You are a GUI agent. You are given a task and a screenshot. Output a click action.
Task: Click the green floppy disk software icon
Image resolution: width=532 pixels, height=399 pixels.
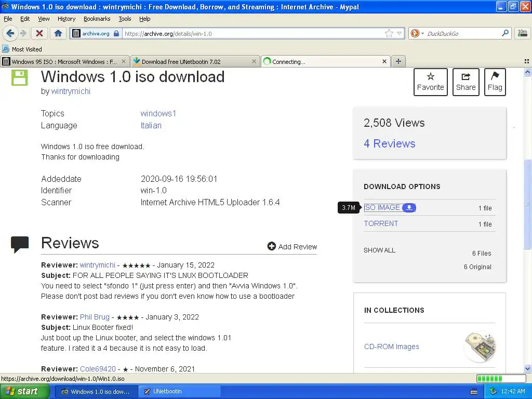click(x=20, y=77)
